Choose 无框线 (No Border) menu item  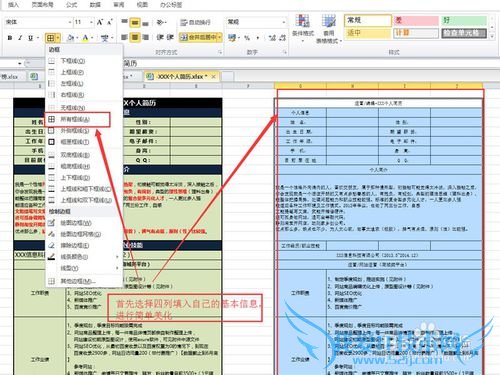click(x=84, y=108)
